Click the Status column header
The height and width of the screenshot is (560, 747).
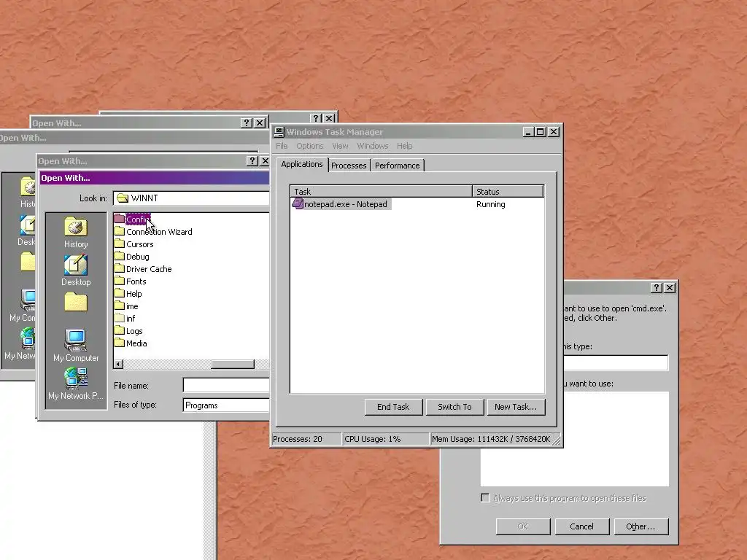(x=508, y=192)
